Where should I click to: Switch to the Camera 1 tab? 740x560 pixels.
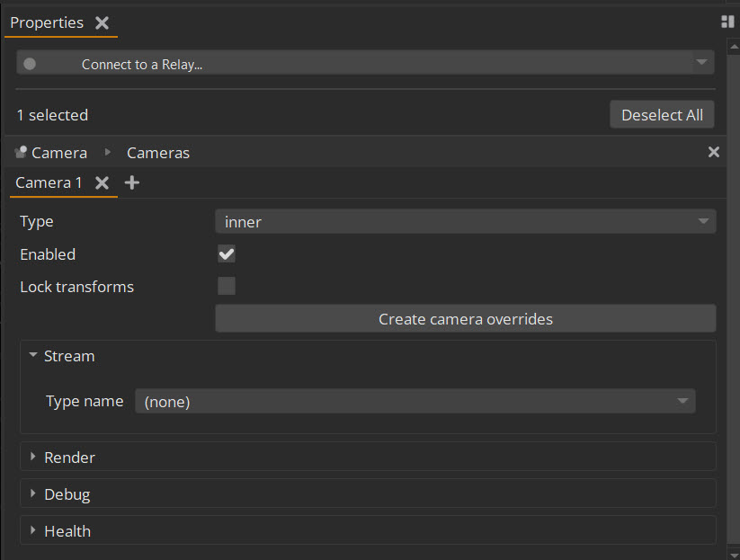49,182
